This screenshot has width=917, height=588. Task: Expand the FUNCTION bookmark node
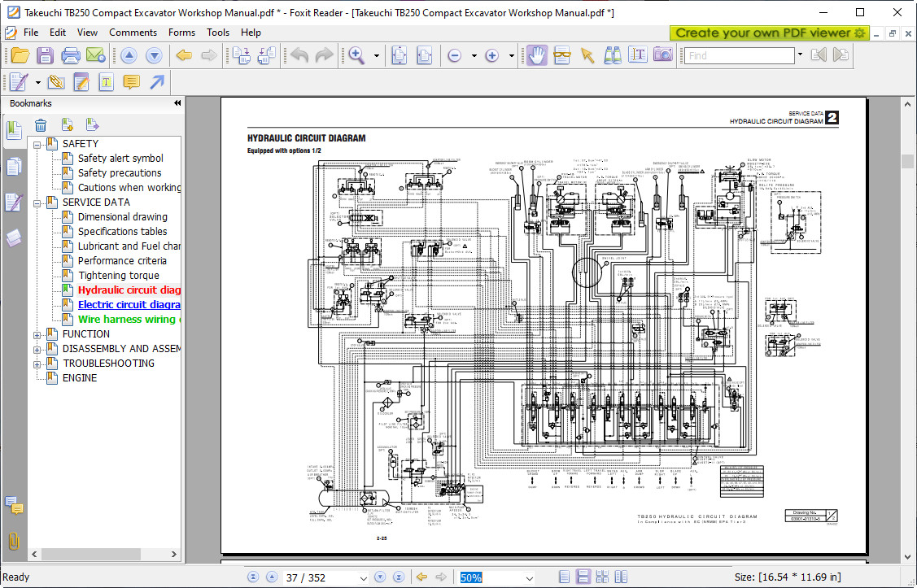pos(37,334)
